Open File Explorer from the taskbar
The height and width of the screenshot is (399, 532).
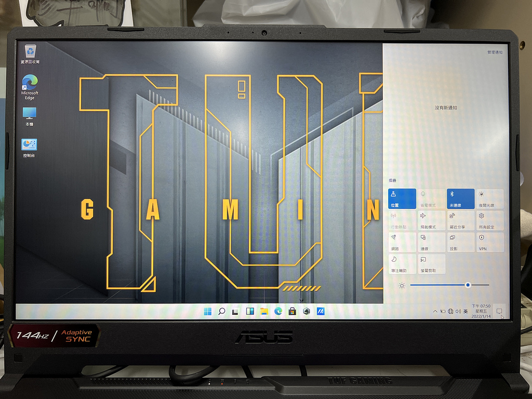tap(264, 311)
